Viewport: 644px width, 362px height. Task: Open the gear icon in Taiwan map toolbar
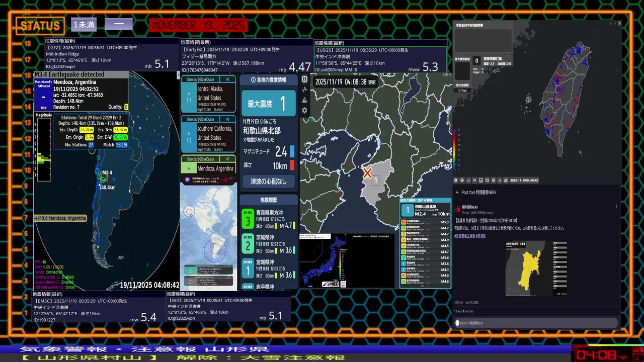[x=456, y=180]
